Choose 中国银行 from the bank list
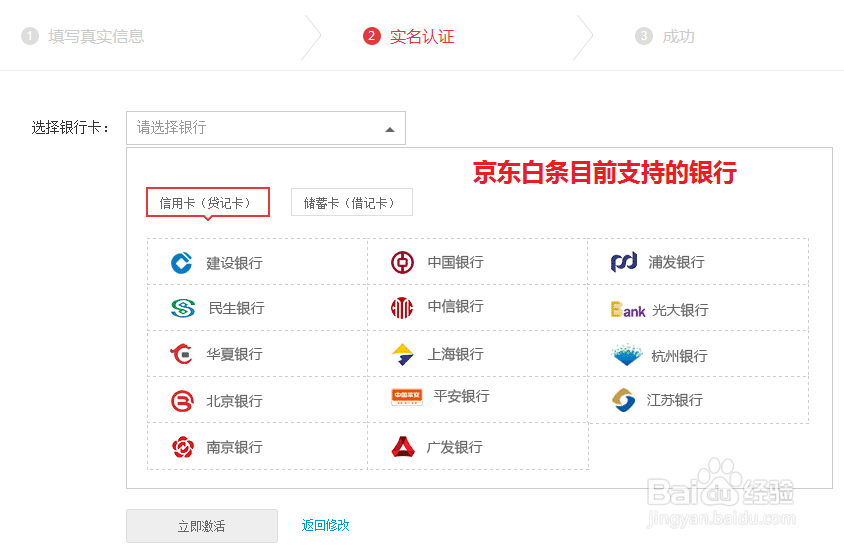 pos(477,262)
